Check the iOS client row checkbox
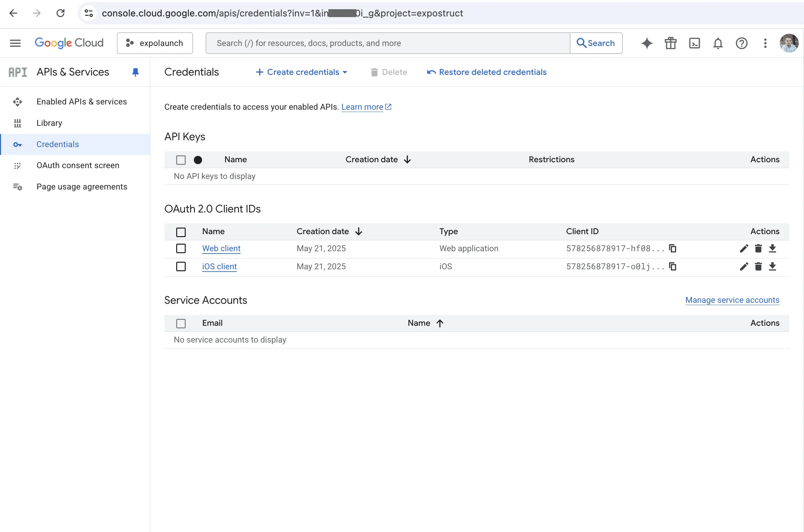804x532 pixels. pyautogui.click(x=181, y=266)
